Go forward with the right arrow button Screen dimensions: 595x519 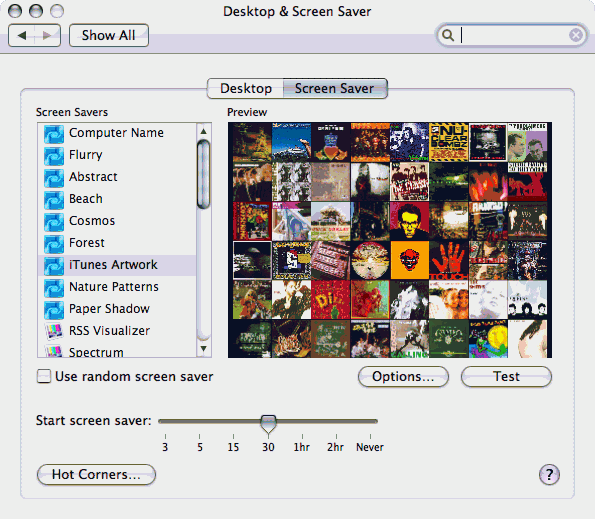point(47,35)
